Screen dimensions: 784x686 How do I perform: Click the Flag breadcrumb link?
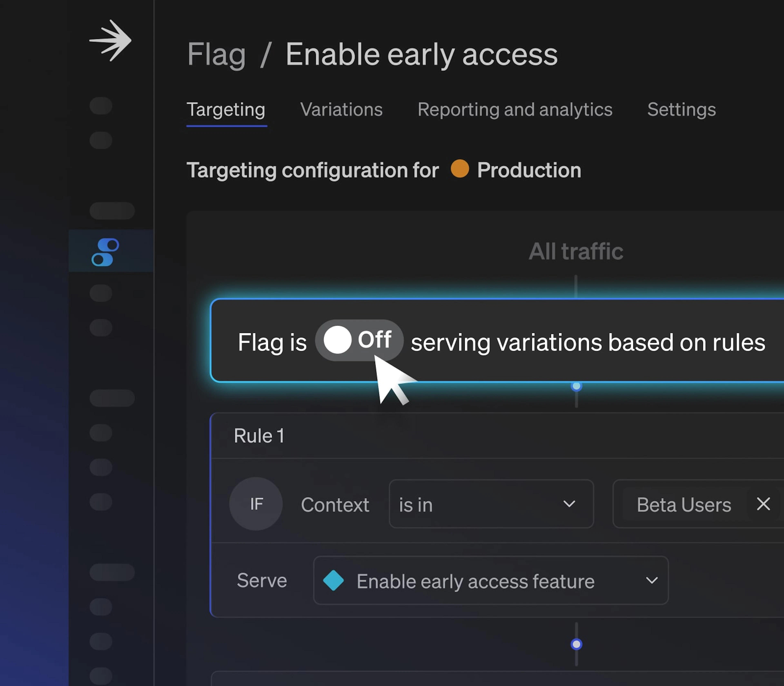click(x=216, y=54)
